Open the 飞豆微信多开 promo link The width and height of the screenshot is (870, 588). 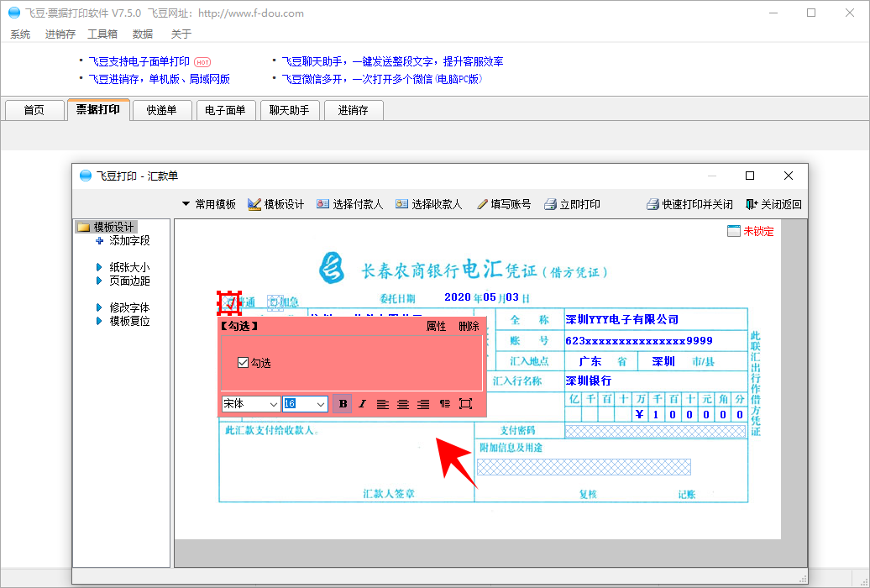coord(382,79)
